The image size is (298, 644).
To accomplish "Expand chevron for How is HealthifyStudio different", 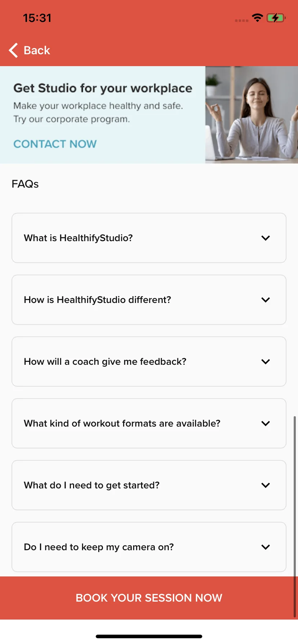I will [266, 300].
